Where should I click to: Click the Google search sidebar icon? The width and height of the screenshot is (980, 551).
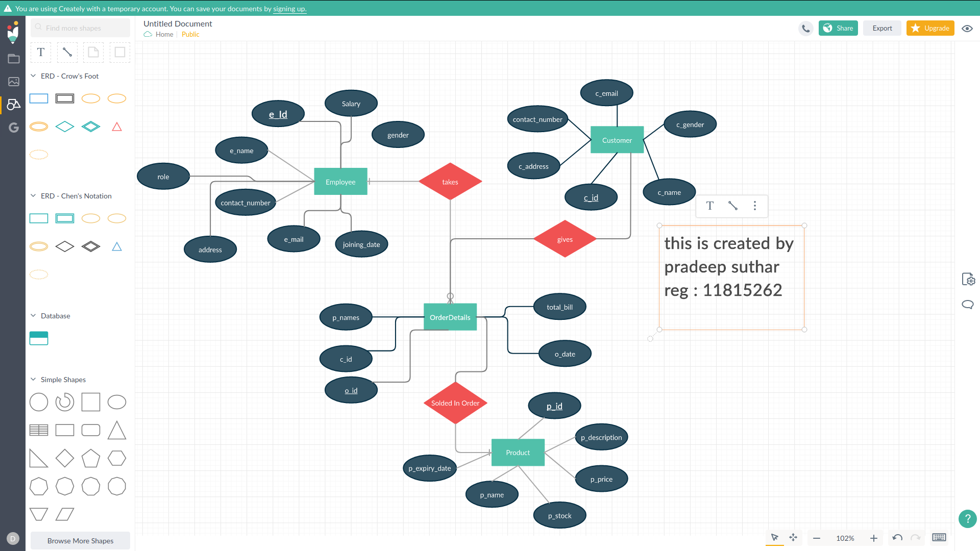tap(14, 128)
